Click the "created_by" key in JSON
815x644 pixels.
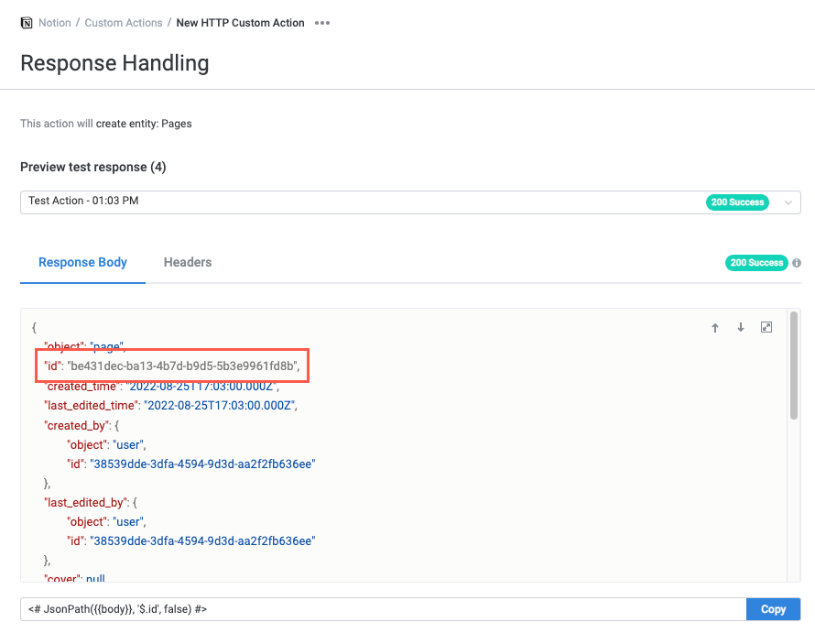coord(77,425)
